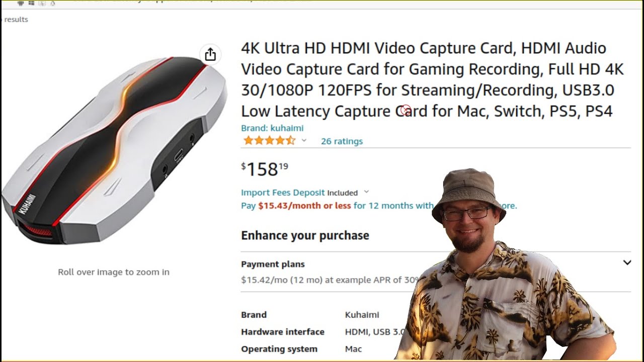Screen dimensions: 644x362
Task: Click the Windows logo icon at top
Action: 31,3
